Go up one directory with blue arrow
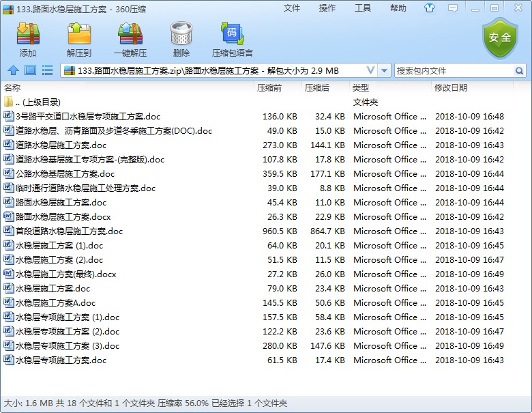 (x=13, y=70)
